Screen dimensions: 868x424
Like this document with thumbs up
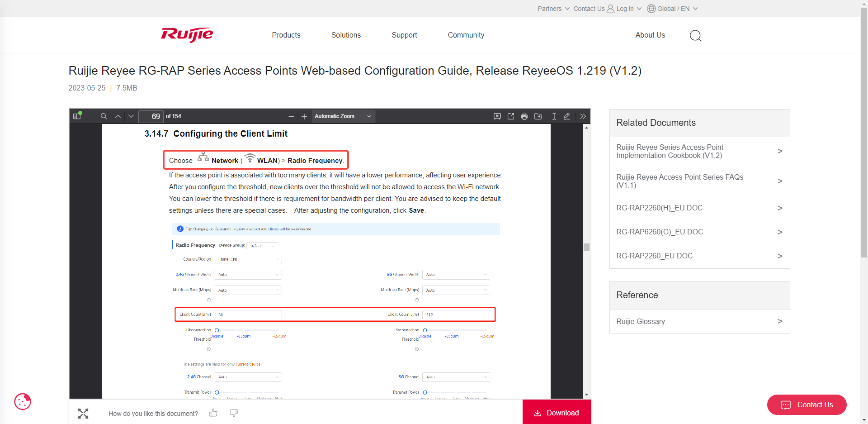click(213, 413)
